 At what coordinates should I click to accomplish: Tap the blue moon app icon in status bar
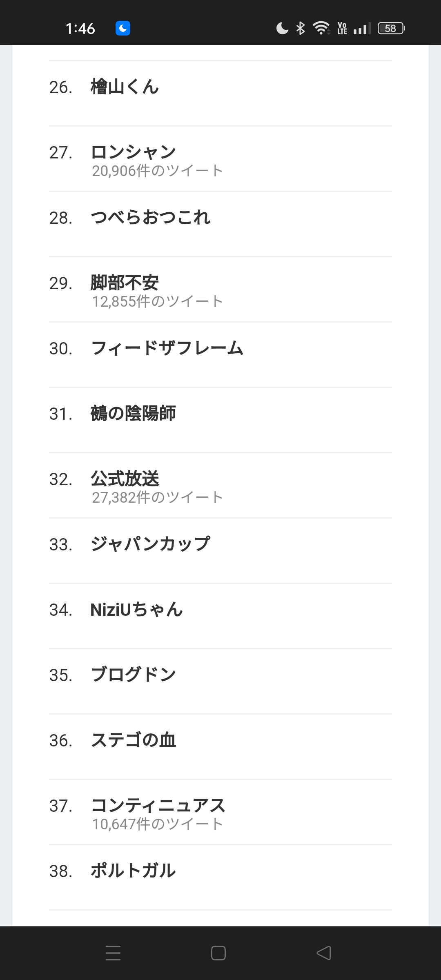123,28
